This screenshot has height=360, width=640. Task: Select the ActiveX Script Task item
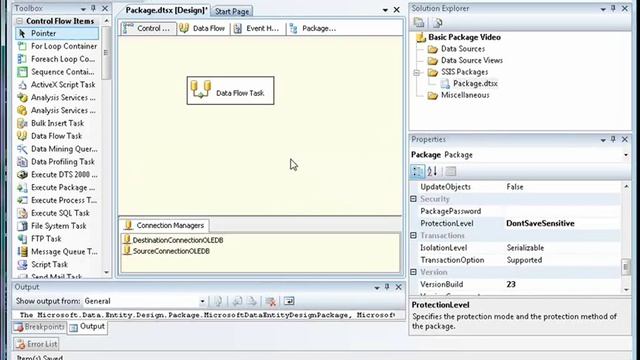[57, 84]
